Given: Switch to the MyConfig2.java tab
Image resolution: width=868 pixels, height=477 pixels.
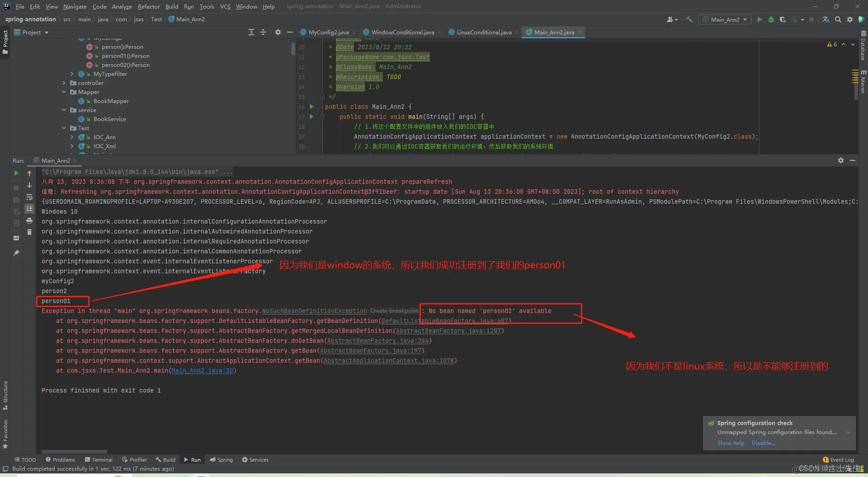Looking at the screenshot, I should tap(328, 32).
